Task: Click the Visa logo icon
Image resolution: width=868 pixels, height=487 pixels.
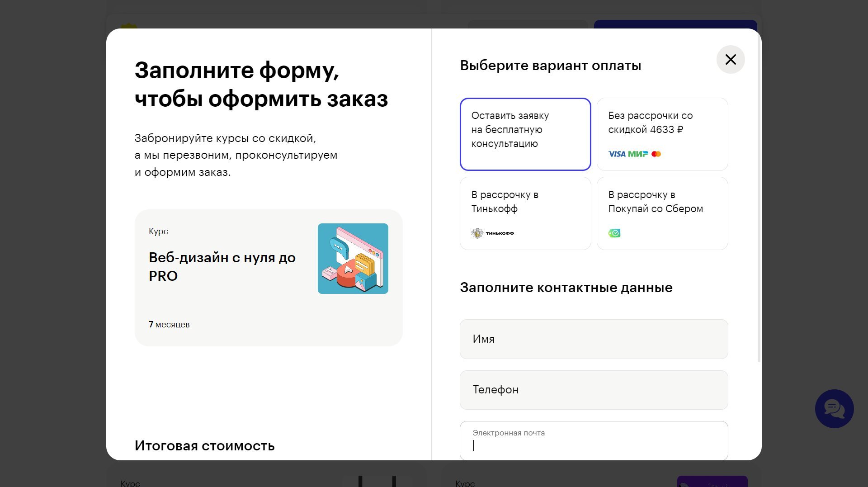Action: [x=617, y=154]
